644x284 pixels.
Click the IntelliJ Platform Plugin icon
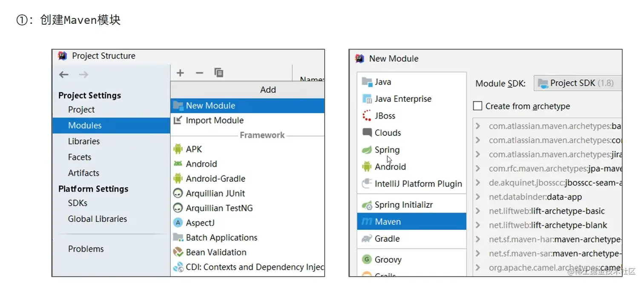367,184
